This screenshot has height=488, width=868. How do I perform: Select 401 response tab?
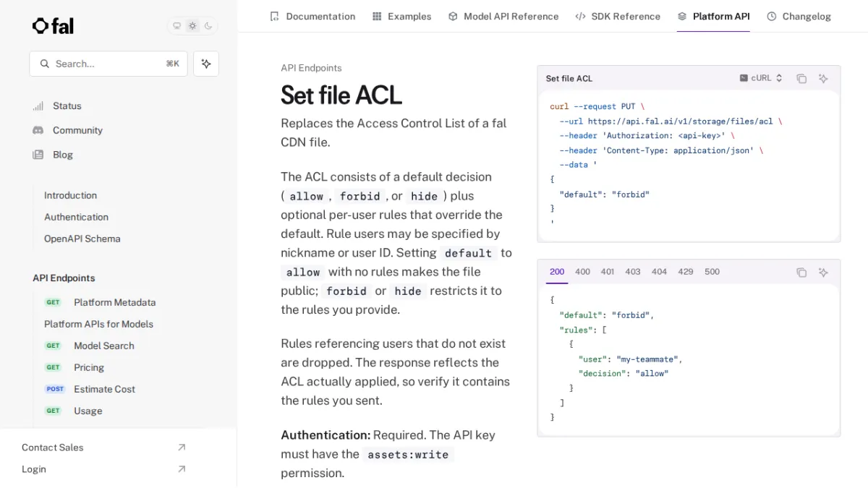[x=608, y=272]
